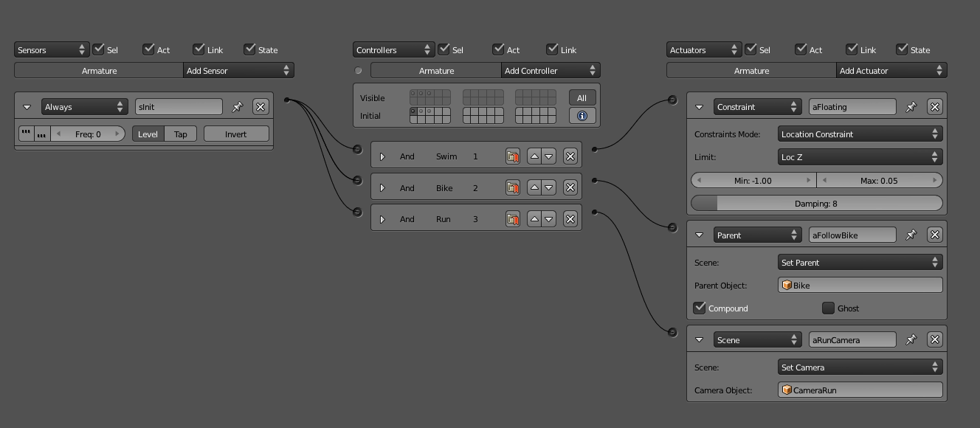Delete the aRunCamera actuator
This screenshot has height=428, width=980.
[x=934, y=340]
